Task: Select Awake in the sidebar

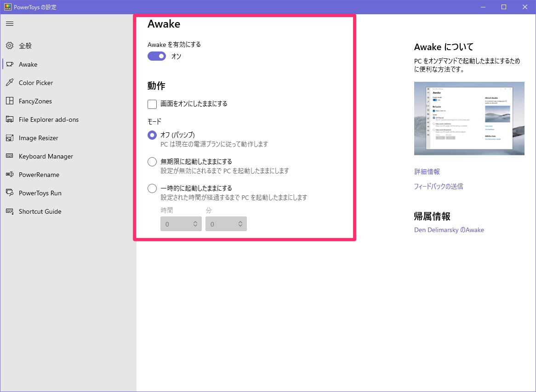Action: (x=68, y=64)
